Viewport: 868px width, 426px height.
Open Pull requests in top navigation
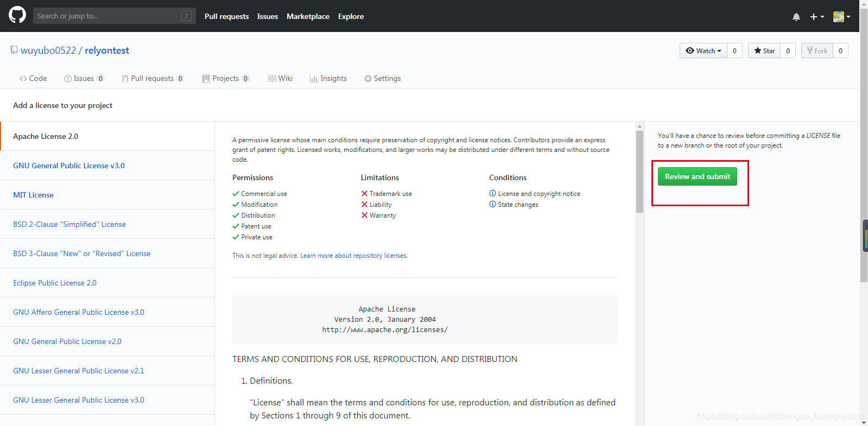[226, 16]
